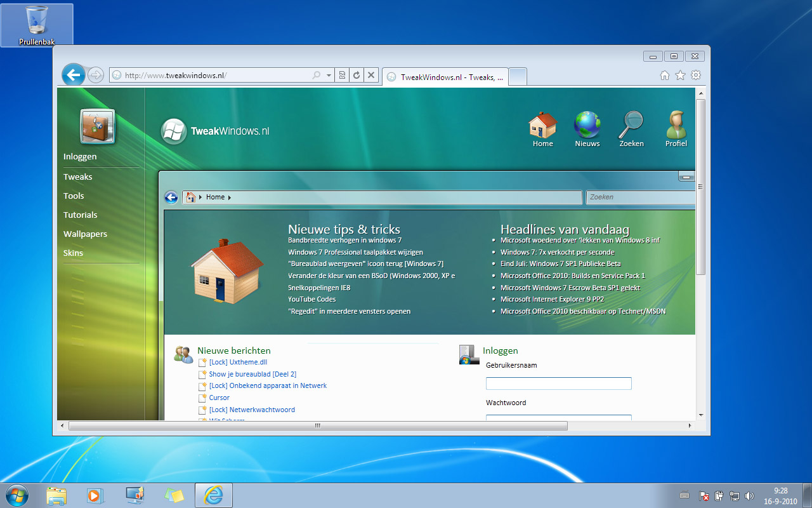The height and width of the screenshot is (508, 812).
Task: Open the IE Tools gear icon
Action: 696,76
